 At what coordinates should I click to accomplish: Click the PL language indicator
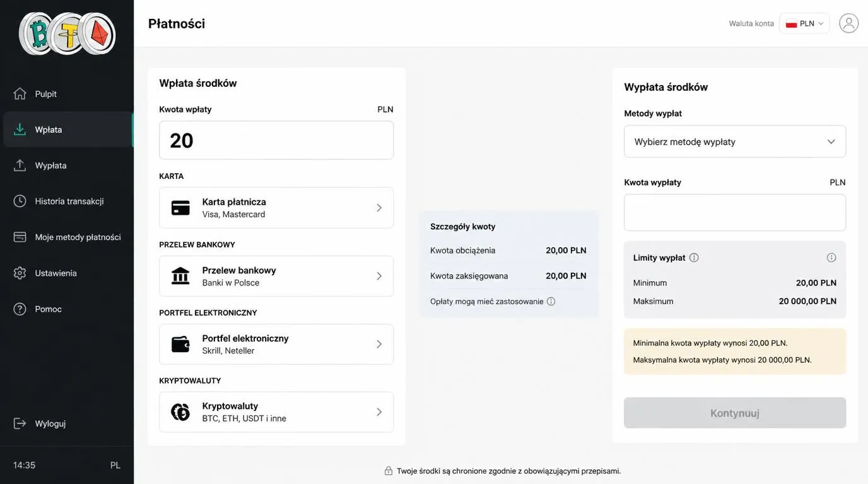pos(115,466)
